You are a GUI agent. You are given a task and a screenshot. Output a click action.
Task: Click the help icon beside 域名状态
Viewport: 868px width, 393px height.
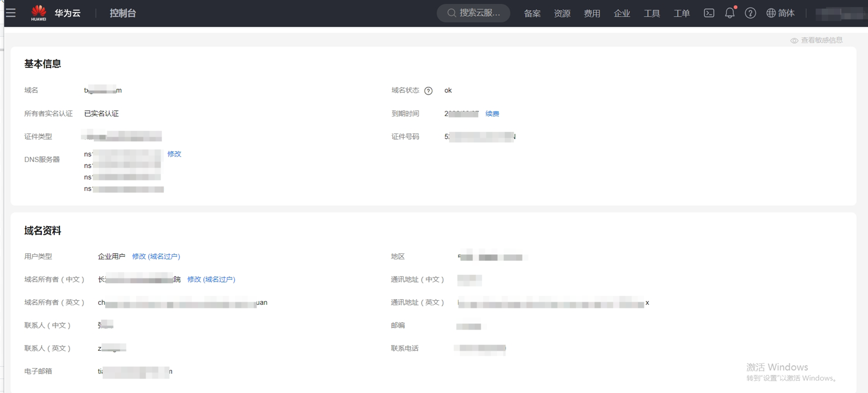(428, 91)
